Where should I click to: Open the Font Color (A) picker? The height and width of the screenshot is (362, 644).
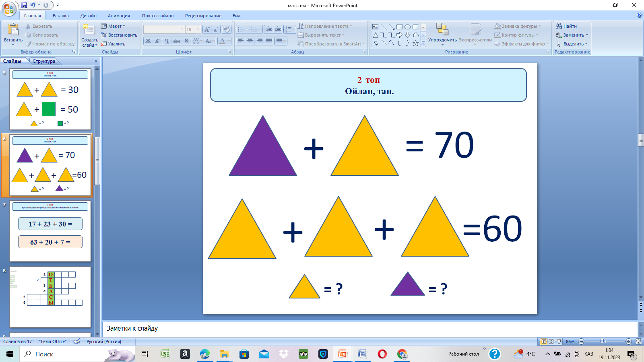[x=222, y=41]
